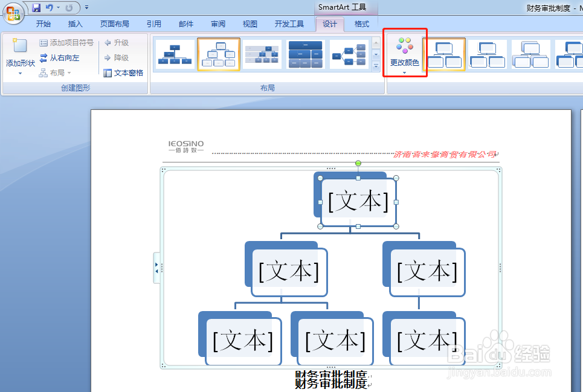Click the Undo icon

[50, 8]
